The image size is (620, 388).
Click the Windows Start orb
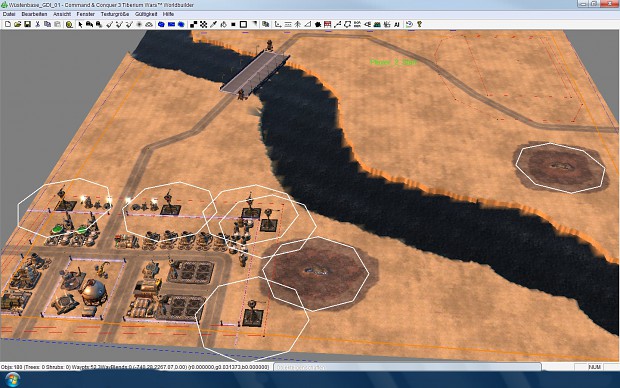(x=12, y=380)
